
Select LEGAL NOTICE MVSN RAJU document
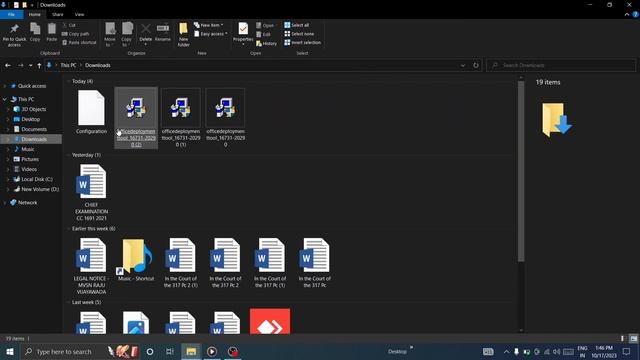(x=91, y=266)
